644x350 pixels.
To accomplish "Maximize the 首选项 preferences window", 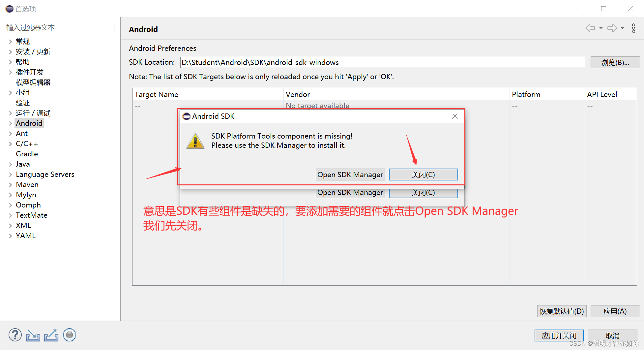I will [603, 9].
